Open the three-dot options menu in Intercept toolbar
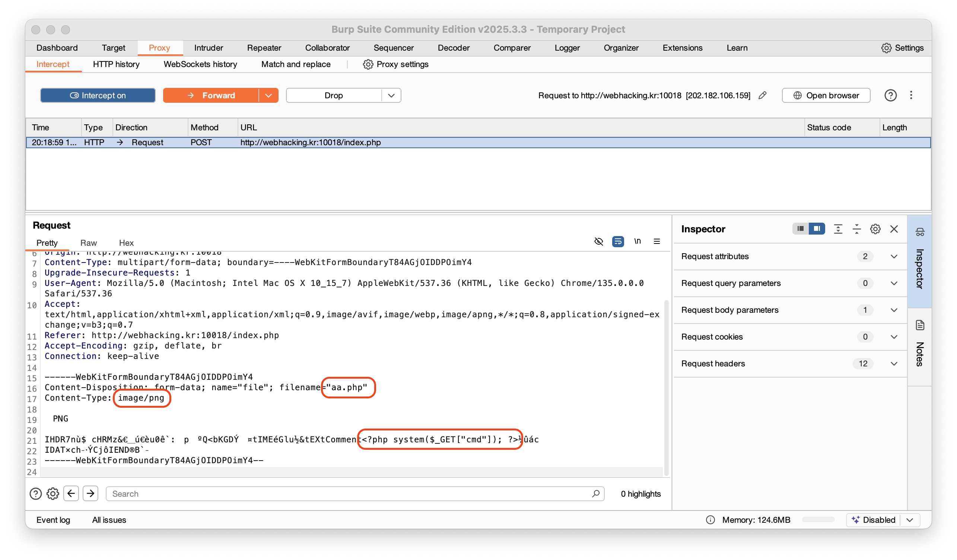Viewport: 957px width, 560px height. (911, 95)
